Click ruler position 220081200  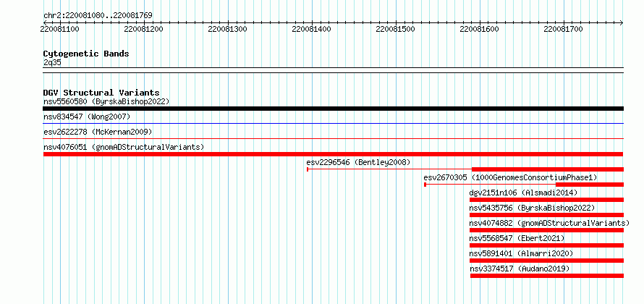[144, 29]
